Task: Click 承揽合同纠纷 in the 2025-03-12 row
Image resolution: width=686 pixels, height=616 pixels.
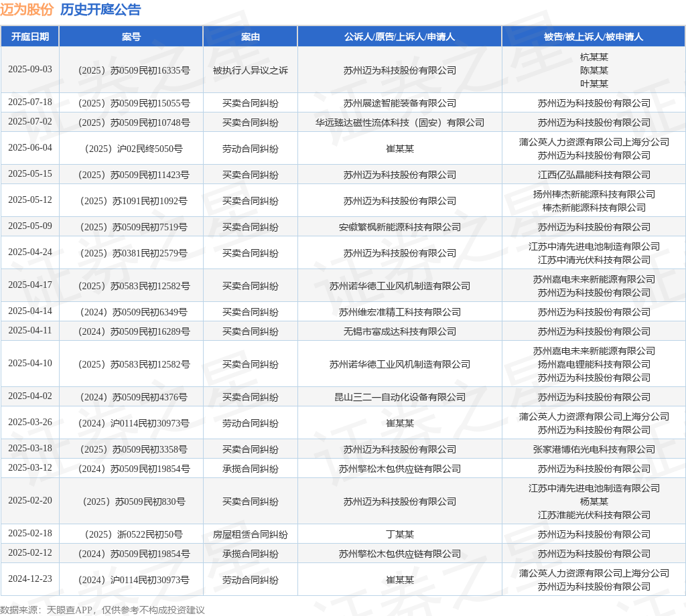Action: tap(251, 469)
